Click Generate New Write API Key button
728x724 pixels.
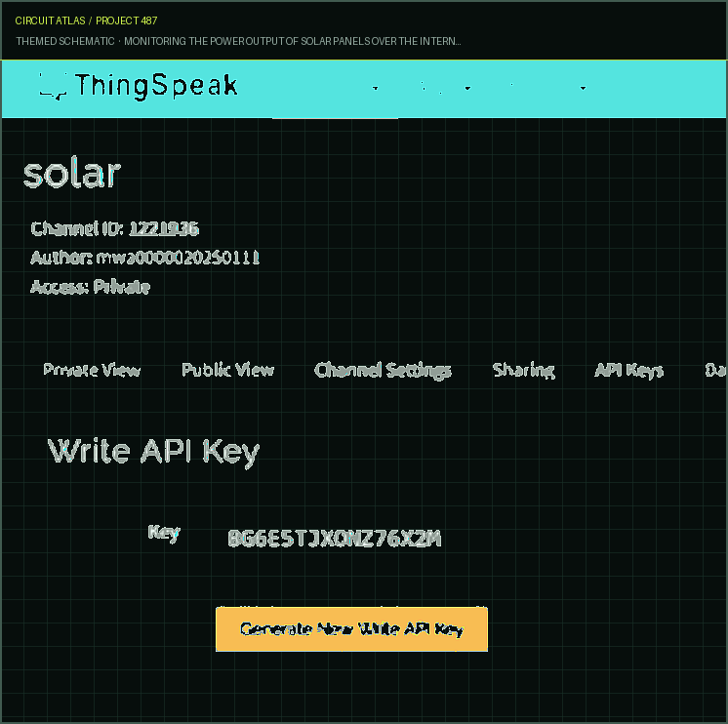click(x=351, y=628)
